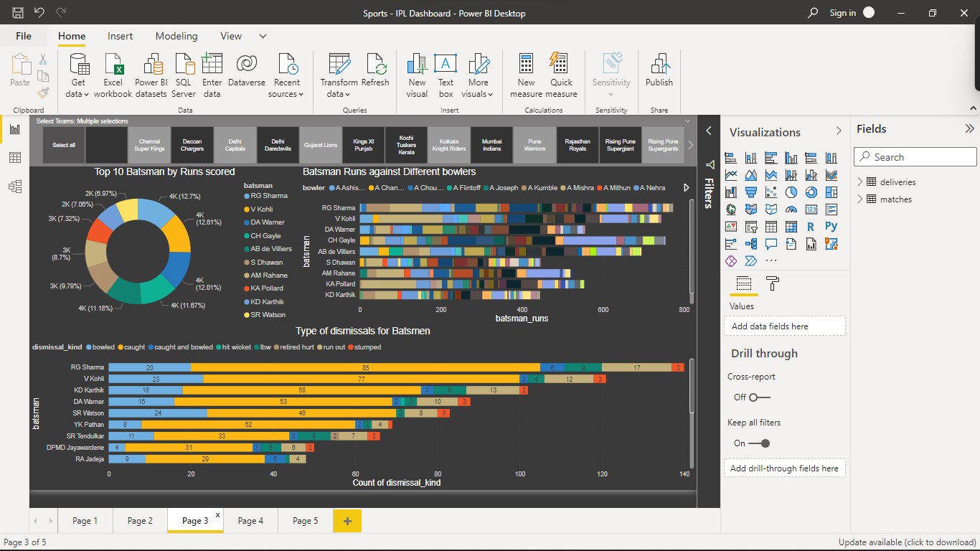Select the Decomposition tree visual
This screenshot has height=551, width=980.
(751, 244)
